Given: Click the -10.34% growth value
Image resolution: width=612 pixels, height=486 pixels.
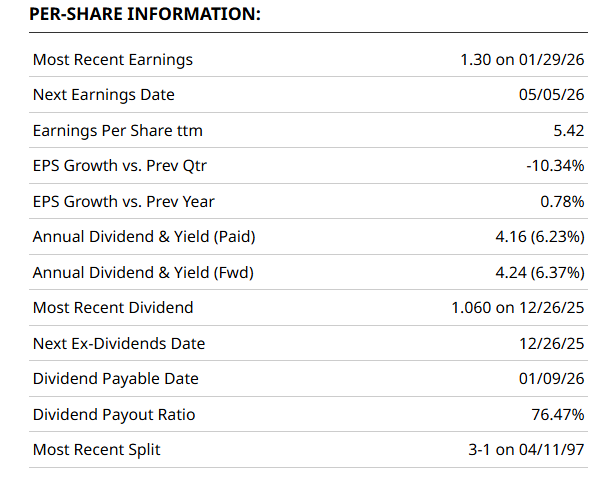Looking at the screenshot, I should 555,166.
